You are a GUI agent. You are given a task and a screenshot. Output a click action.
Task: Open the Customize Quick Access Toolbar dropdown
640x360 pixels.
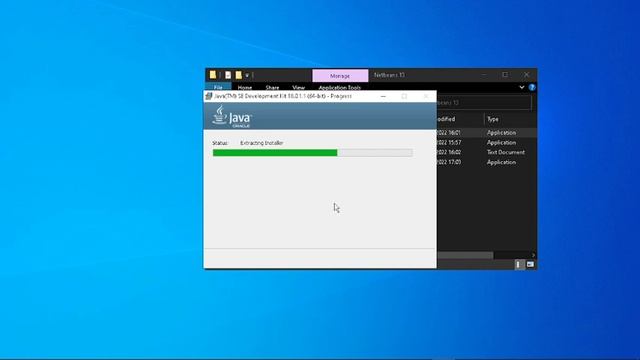coord(247,76)
